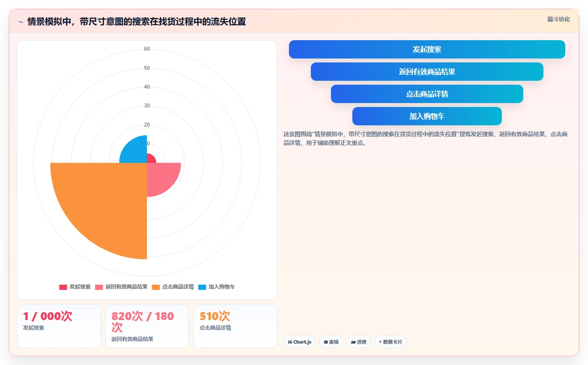Toggle 发起搜索 legend red swatch
This screenshot has height=365, width=588.
click(x=63, y=287)
